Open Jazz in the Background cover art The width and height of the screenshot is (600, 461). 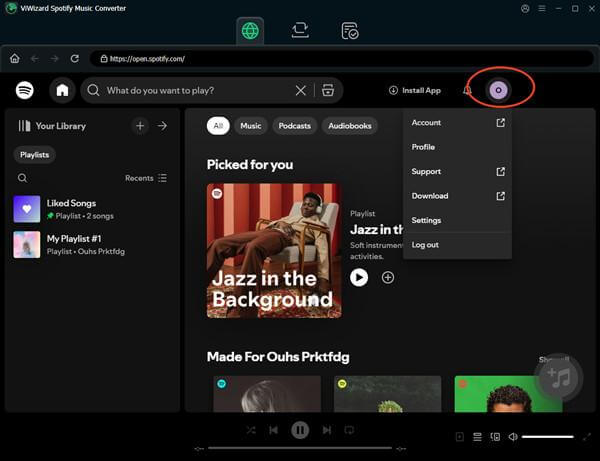pyautogui.click(x=274, y=251)
